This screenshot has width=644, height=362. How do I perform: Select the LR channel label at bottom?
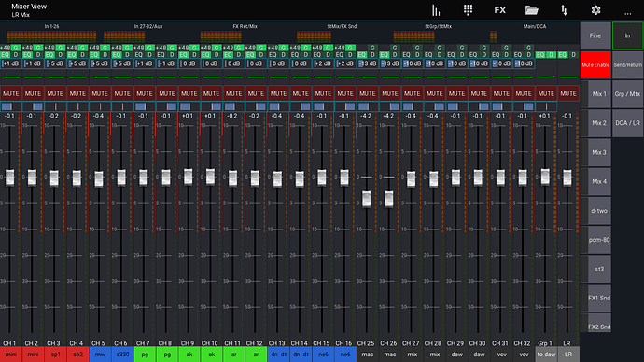point(568,355)
